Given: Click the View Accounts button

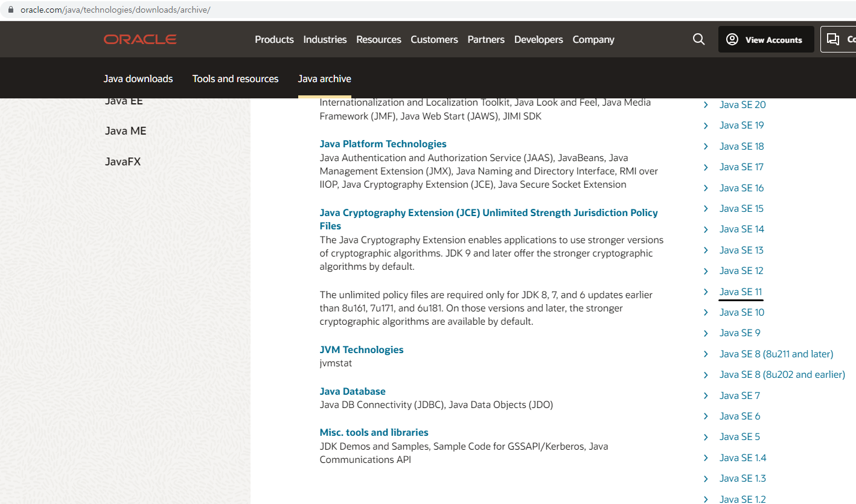Looking at the screenshot, I should pos(766,39).
